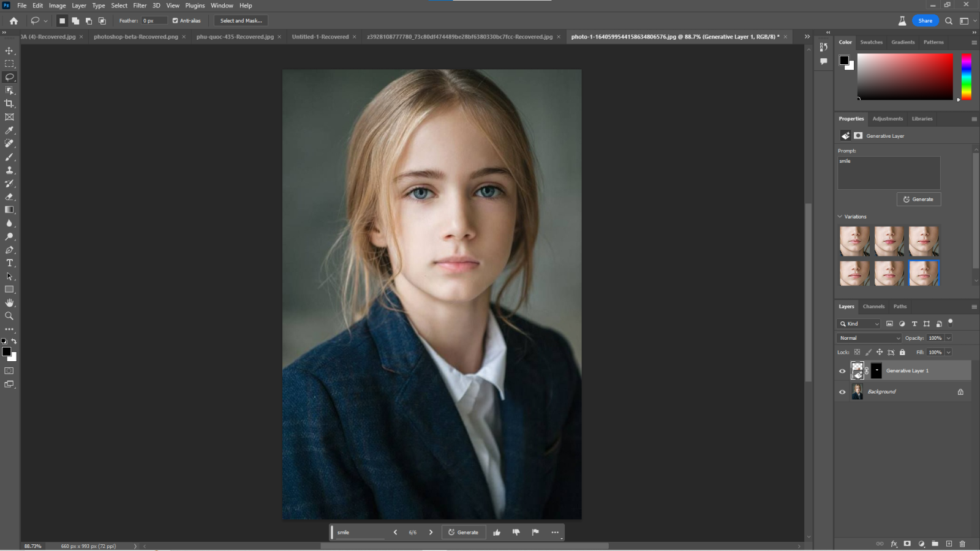Open Layers panel flyout menu
The width and height of the screenshot is (980, 551).
974,307
